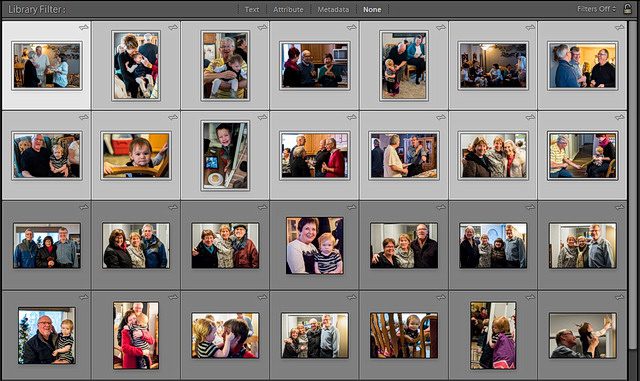Viewport: 640px width, 381px height.
Task: Open the Attribute filter tab
Action: pos(288,9)
